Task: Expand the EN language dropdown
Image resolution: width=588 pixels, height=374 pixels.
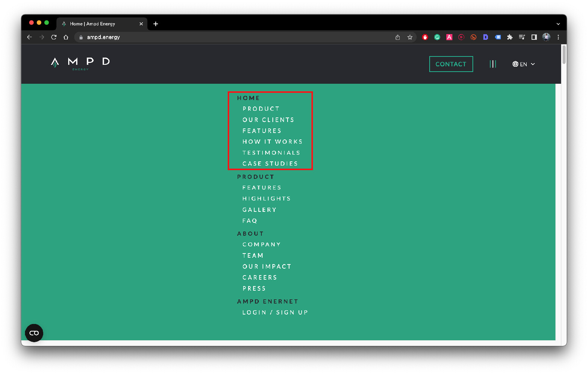Action: 524,64
